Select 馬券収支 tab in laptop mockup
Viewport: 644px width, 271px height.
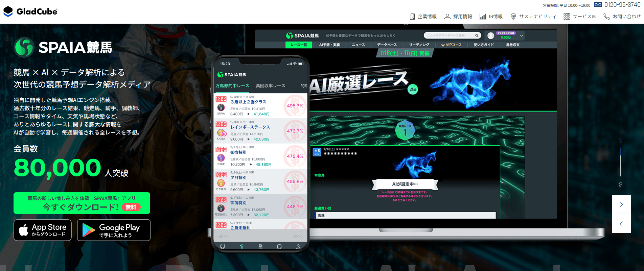click(x=513, y=45)
